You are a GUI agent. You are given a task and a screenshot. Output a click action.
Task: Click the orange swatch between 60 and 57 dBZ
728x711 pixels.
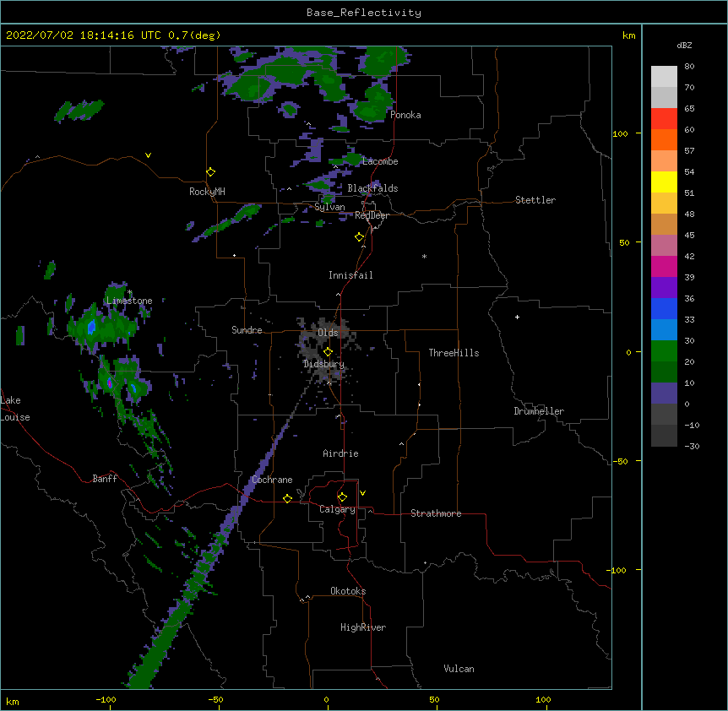point(664,139)
